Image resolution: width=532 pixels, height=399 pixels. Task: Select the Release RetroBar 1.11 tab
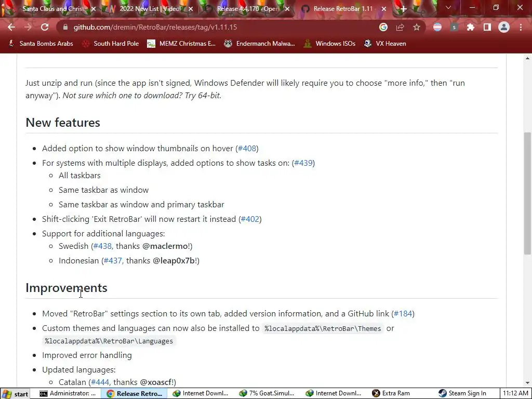(343, 9)
